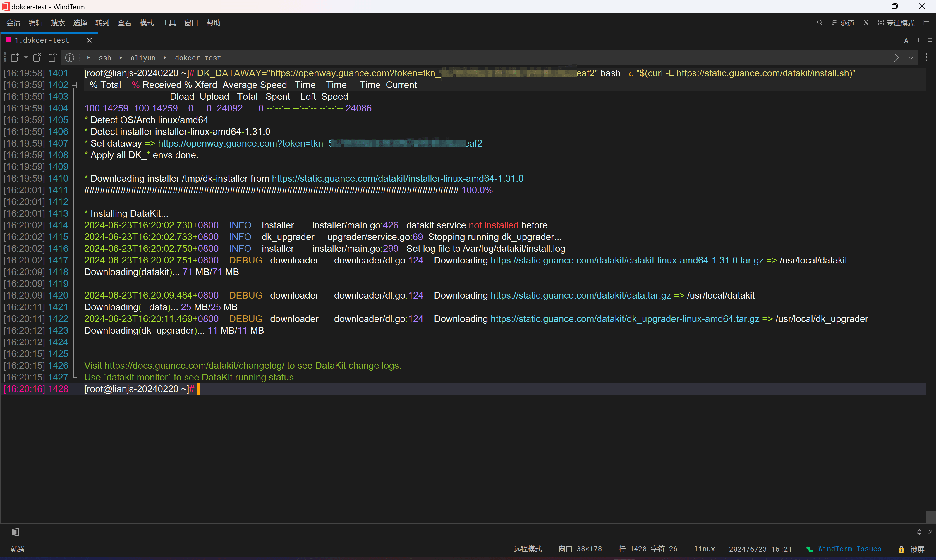Image resolution: width=936 pixels, height=560 pixels.
Task: Click the X server icon
Action: tap(866, 23)
